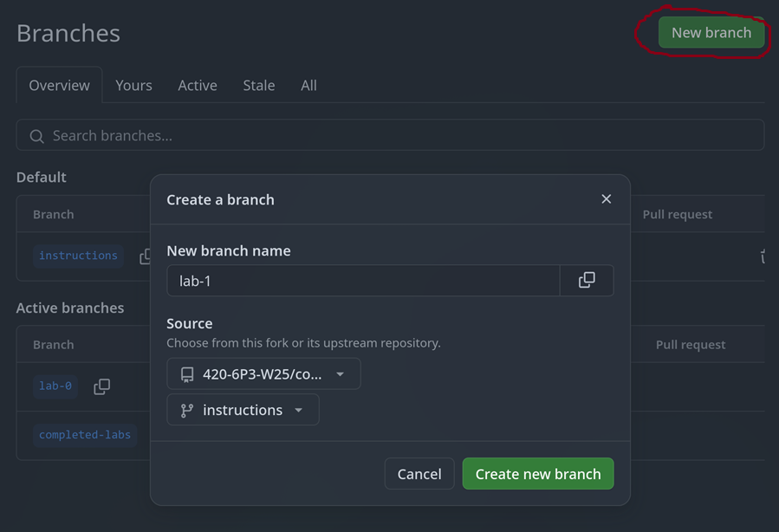Show the Stale branches tab
Image resolution: width=779 pixels, height=532 pixels.
click(258, 85)
